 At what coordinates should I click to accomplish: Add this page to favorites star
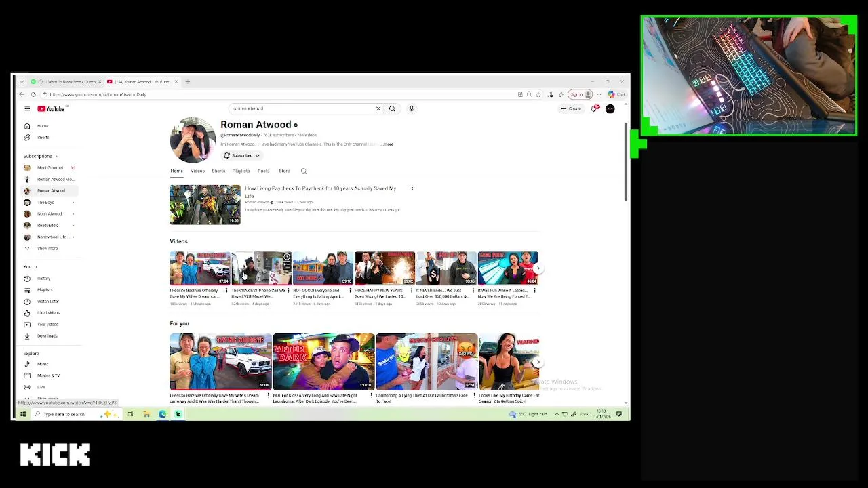538,94
